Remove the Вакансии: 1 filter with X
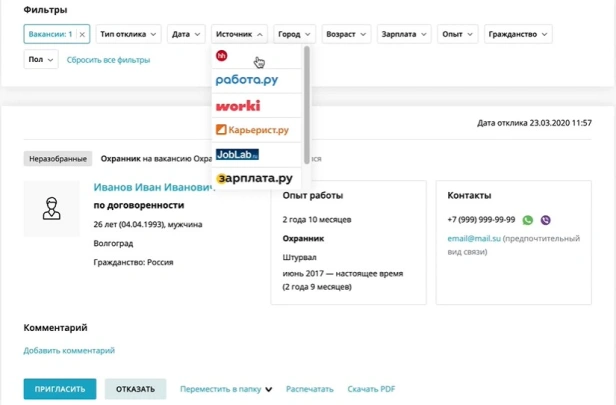 tap(82, 35)
